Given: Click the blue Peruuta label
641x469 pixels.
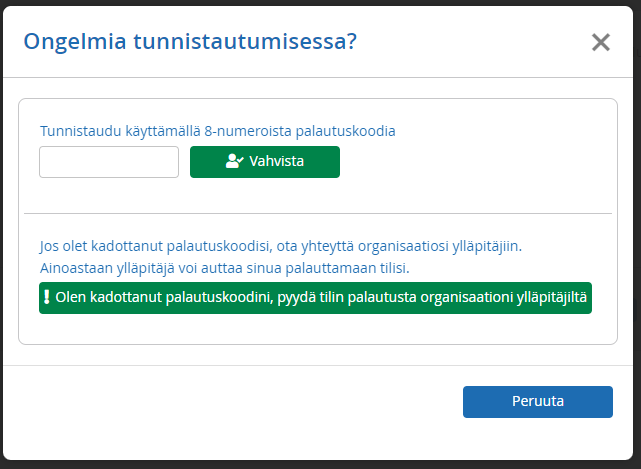Looking at the screenshot, I should point(538,401).
